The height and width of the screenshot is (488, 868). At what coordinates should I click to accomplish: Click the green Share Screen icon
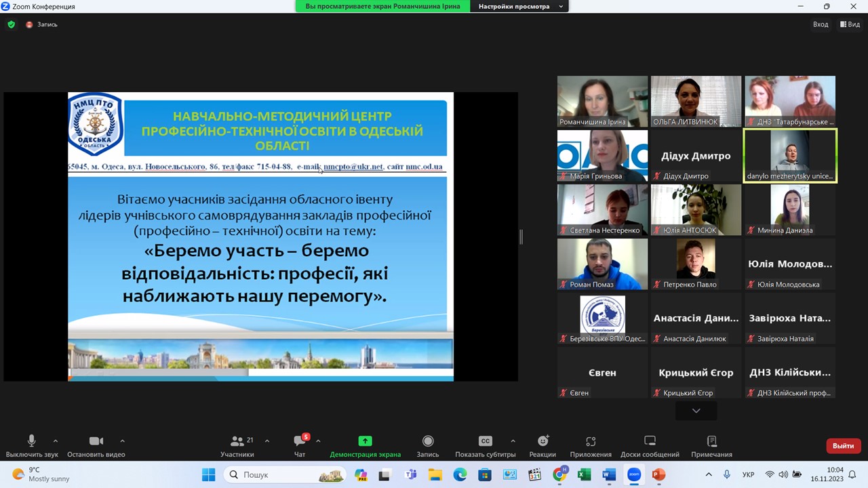point(365,441)
